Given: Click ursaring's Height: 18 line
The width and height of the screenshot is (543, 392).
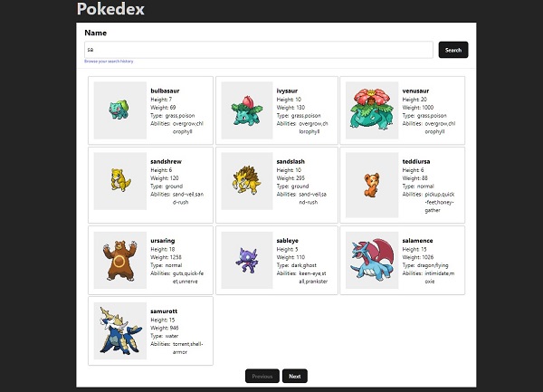Looking at the screenshot, I should tap(163, 249).
